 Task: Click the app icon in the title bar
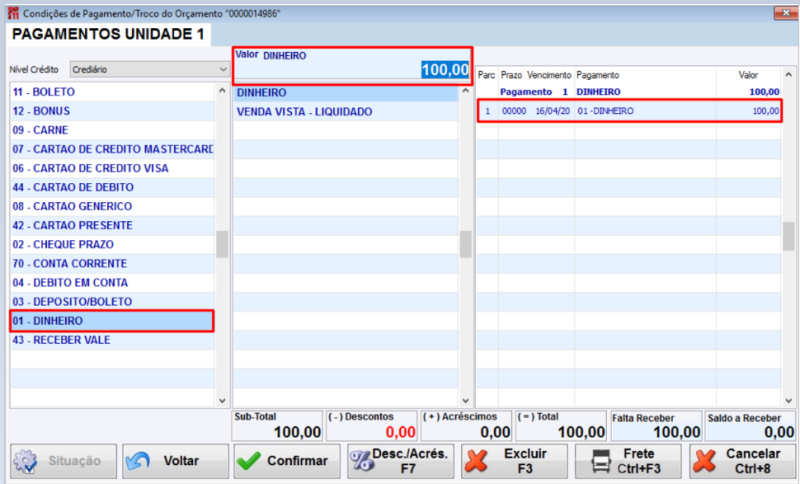click(13, 13)
